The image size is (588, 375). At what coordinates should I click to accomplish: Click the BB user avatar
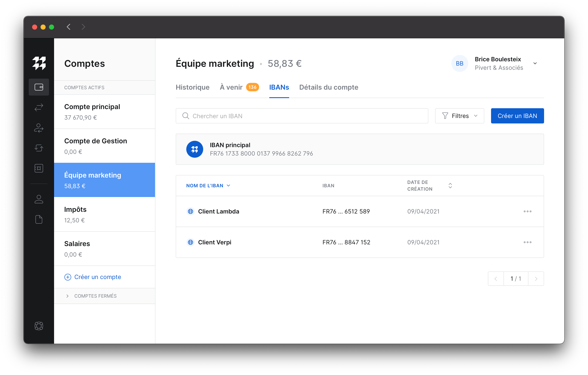point(460,63)
